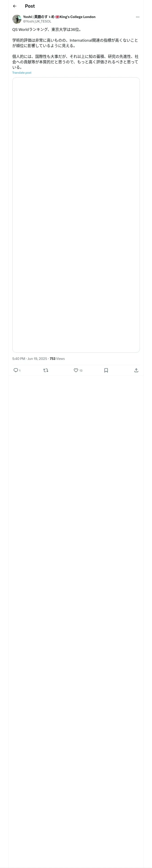Open the three-dot more options menu
This screenshot has width=152, height=868.
(x=138, y=17)
